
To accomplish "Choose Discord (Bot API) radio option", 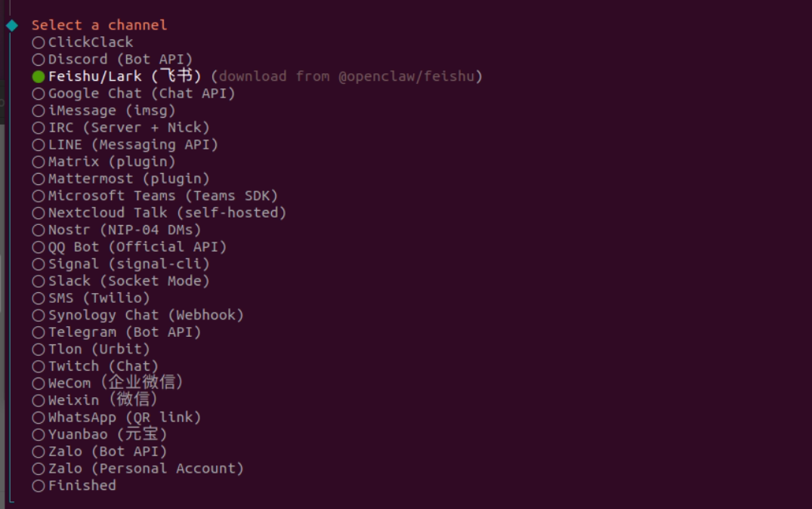I will [113, 60].
